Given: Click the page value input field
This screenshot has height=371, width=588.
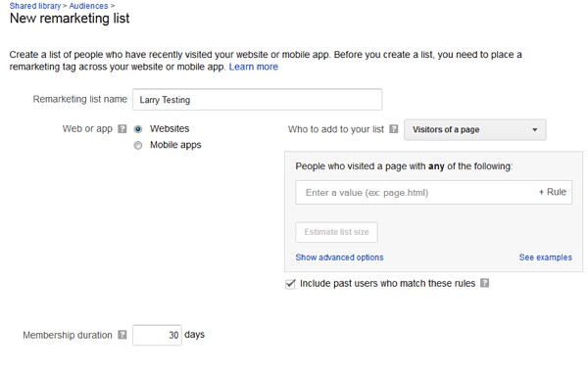Looking at the screenshot, I should [415, 193].
